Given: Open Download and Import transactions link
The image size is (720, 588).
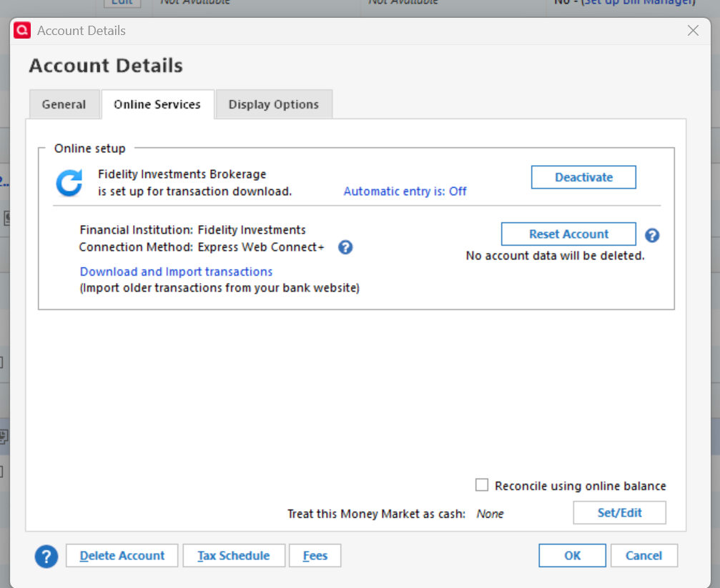Looking at the screenshot, I should point(177,271).
